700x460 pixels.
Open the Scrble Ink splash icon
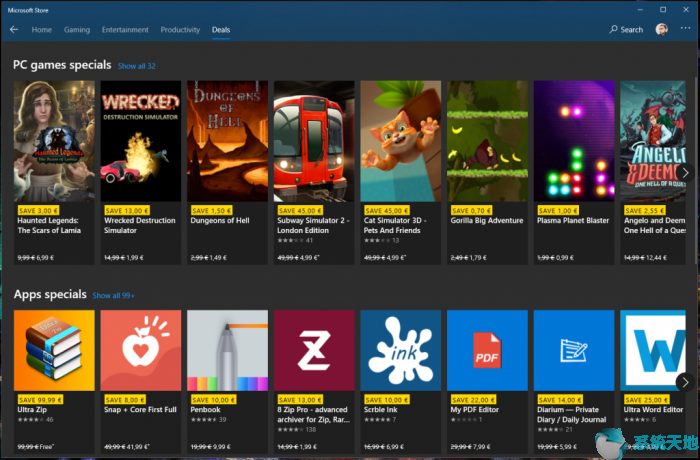pyautogui.click(x=400, y=351)
